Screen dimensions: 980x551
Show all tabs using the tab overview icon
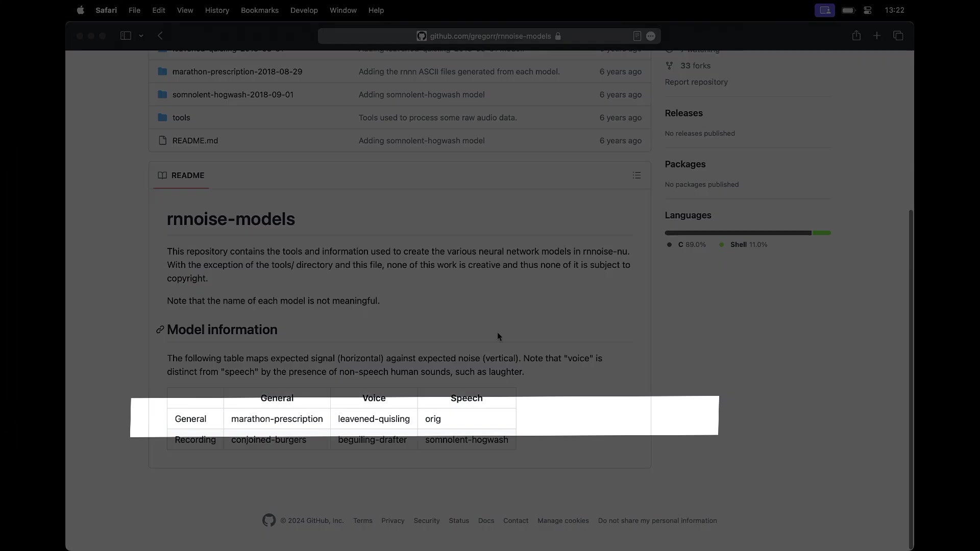point(898,36)
